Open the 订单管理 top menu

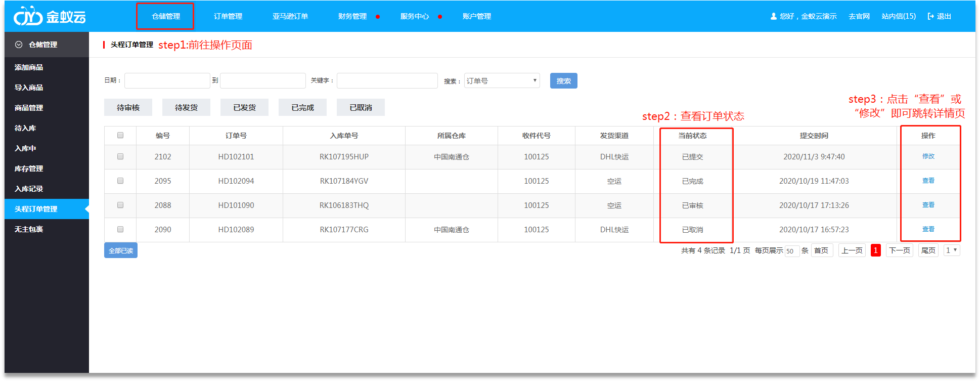228,16
